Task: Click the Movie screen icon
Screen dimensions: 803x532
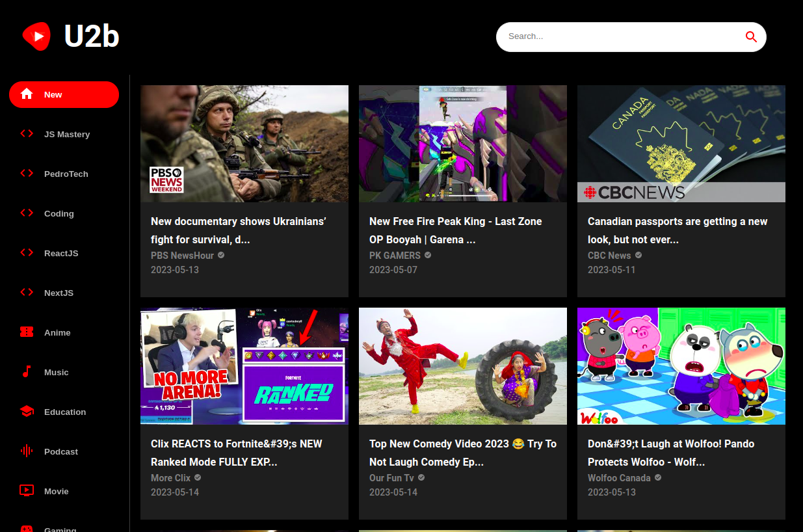Action: pyautogui.click(x=27, y=491)
